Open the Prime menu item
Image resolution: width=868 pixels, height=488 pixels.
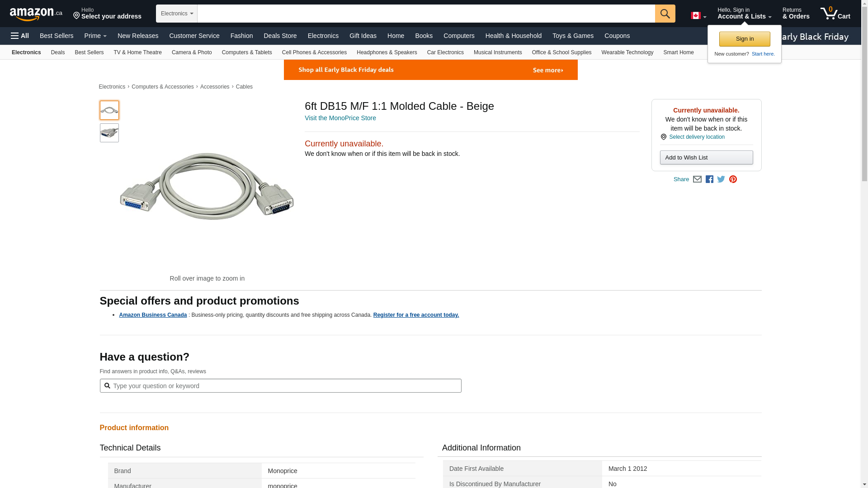95,36
